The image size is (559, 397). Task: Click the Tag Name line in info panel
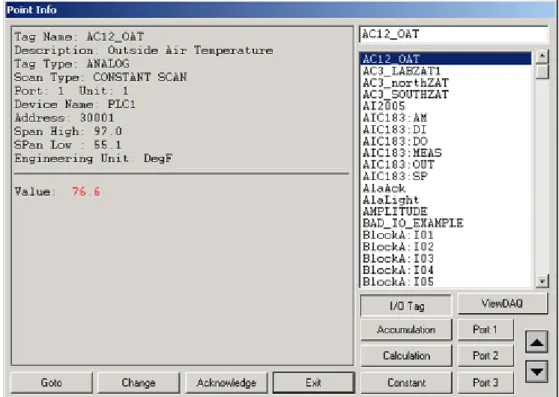click(x=79, y=37)
